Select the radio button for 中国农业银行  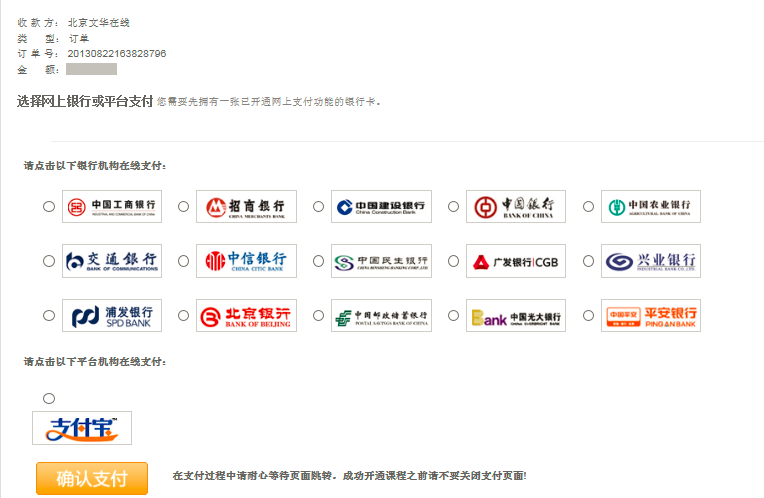click(588, 207)
